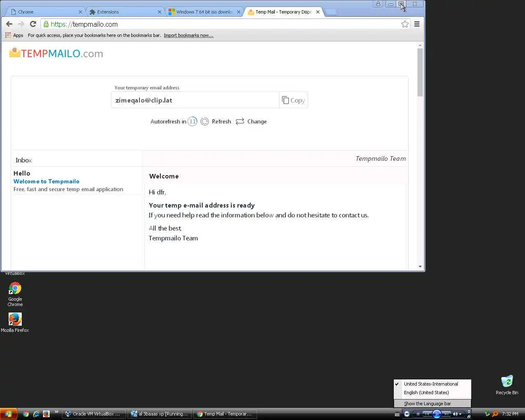Click the Refresh link
This screenshot has height=420, width=525.
(x=221, y=121)
